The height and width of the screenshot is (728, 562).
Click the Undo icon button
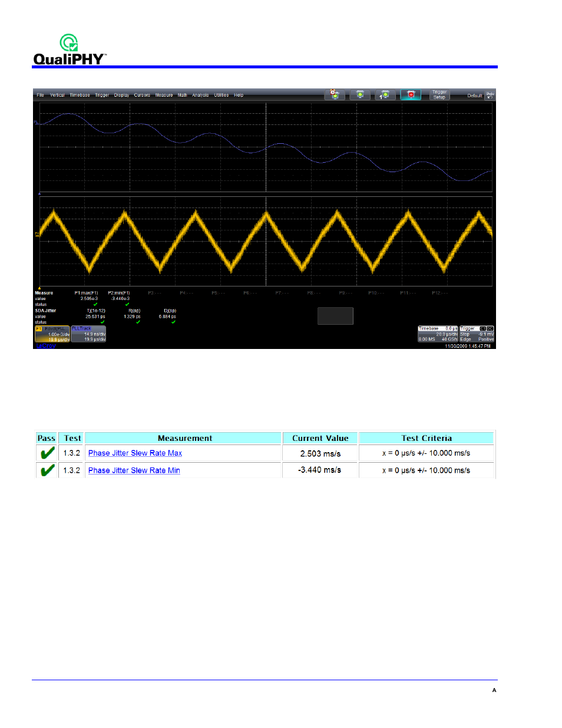pyautogui.click(x=490, y=94)
